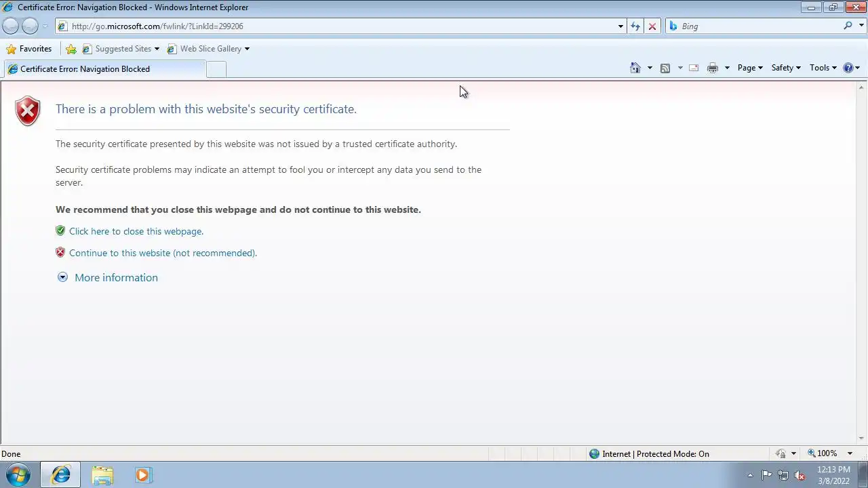Click the Read Mail envelope icon
Screen dimensions: 868x488
click(694, 68)
